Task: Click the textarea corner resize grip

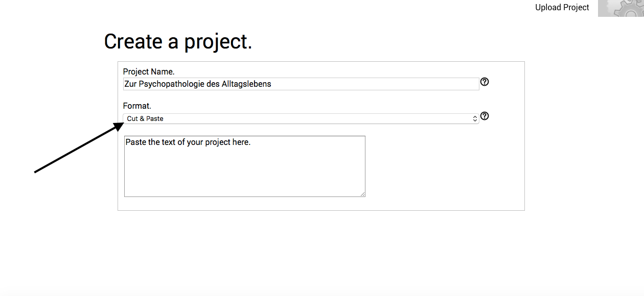Action: 362,194
